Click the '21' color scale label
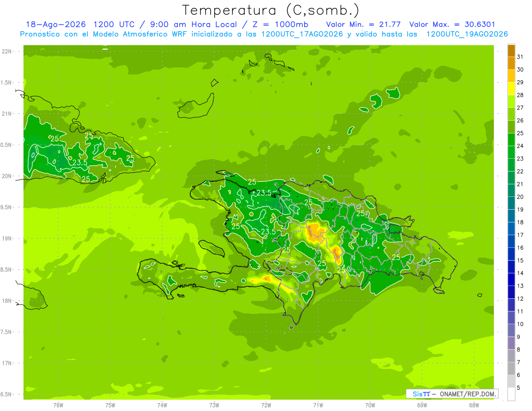Image resolution: width=532 pixels, height=411 pixels. (520, 184)
